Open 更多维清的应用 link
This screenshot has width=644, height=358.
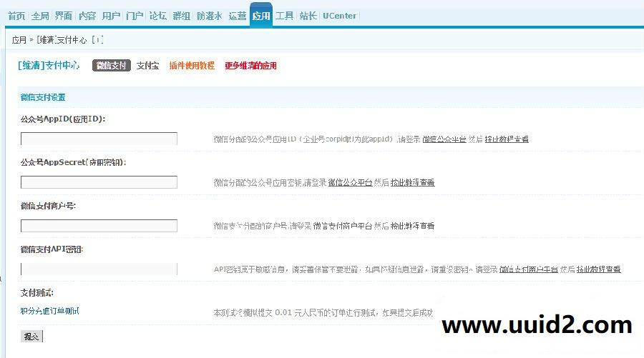(x=250, y=66)
